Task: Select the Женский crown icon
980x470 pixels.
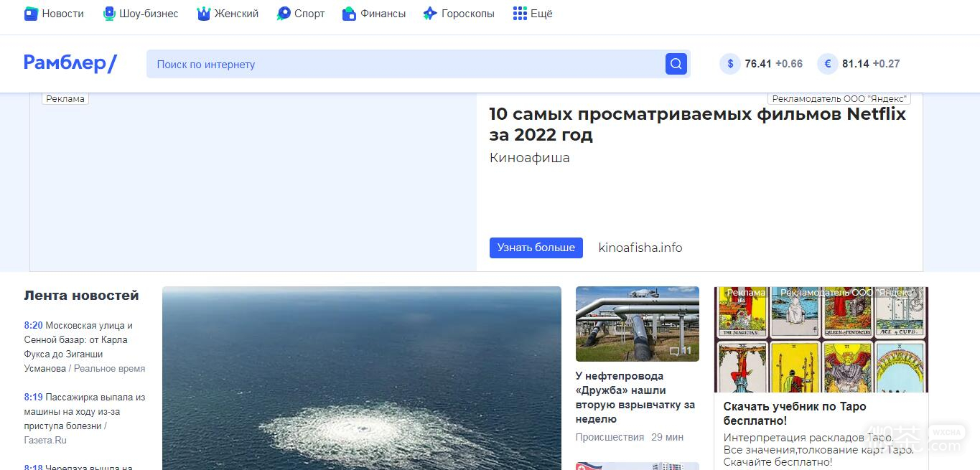Action: (204, 14)
